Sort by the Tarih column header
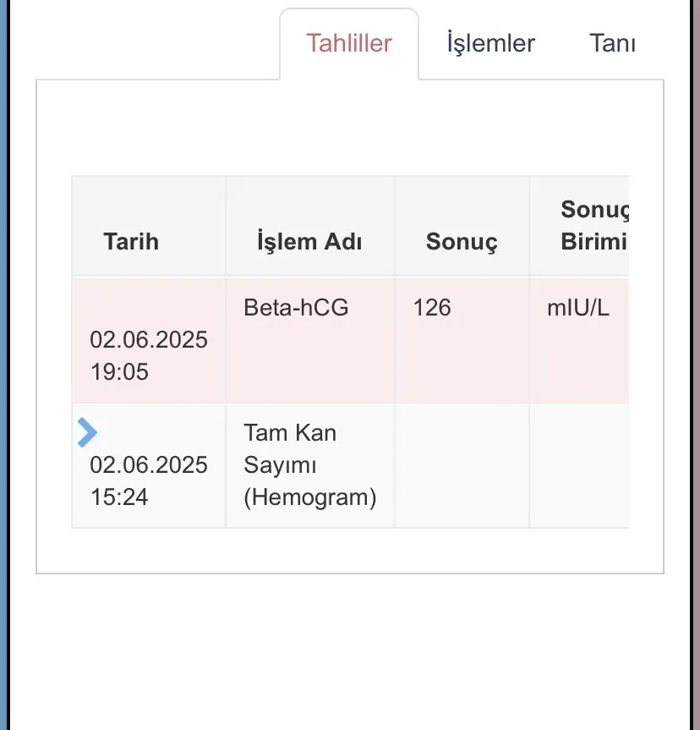This screenshot has width=700, height=730. pyautogui.click(x=131, y=241)
